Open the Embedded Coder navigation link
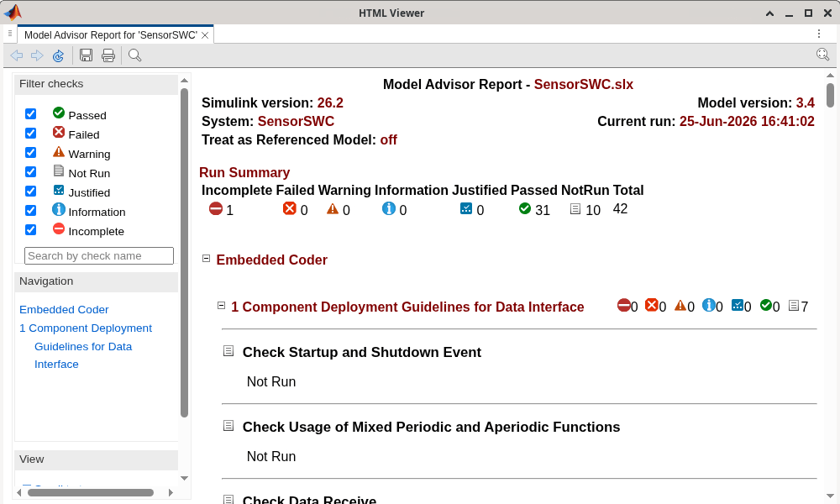Screen dimensions: 840x504 click(x=64, y=310)
